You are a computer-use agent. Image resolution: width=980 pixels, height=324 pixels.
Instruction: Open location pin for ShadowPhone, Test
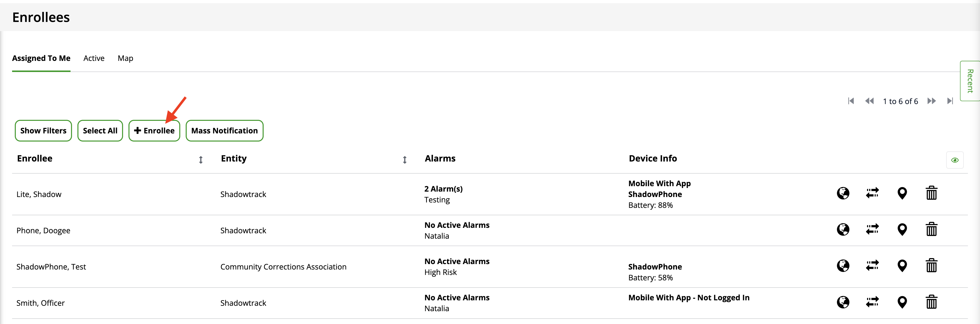(902, 265)
